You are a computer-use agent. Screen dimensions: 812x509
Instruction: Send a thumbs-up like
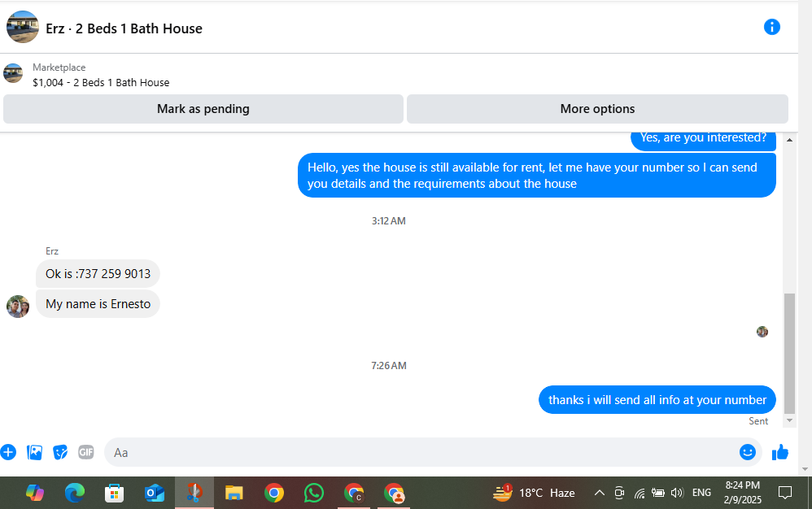click(x=780, y=452)
